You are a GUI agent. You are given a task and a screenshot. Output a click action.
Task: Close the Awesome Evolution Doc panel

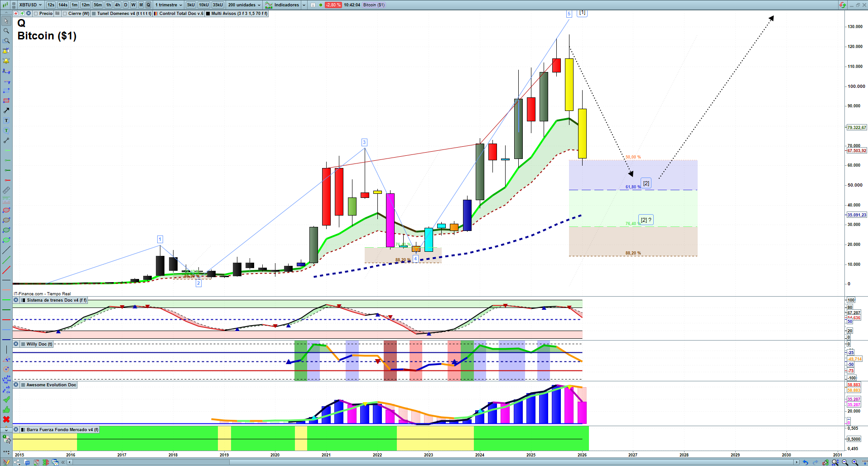coord(16,385)
